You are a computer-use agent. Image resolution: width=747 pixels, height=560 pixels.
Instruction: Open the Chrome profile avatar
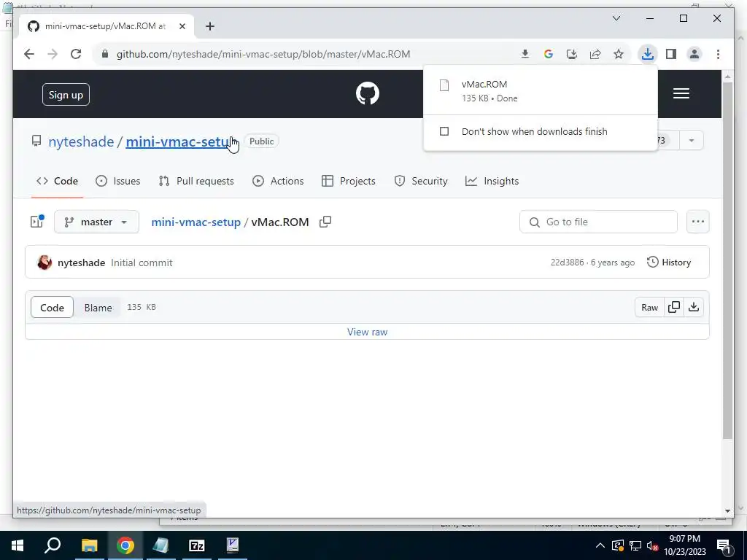click(694, 54)
